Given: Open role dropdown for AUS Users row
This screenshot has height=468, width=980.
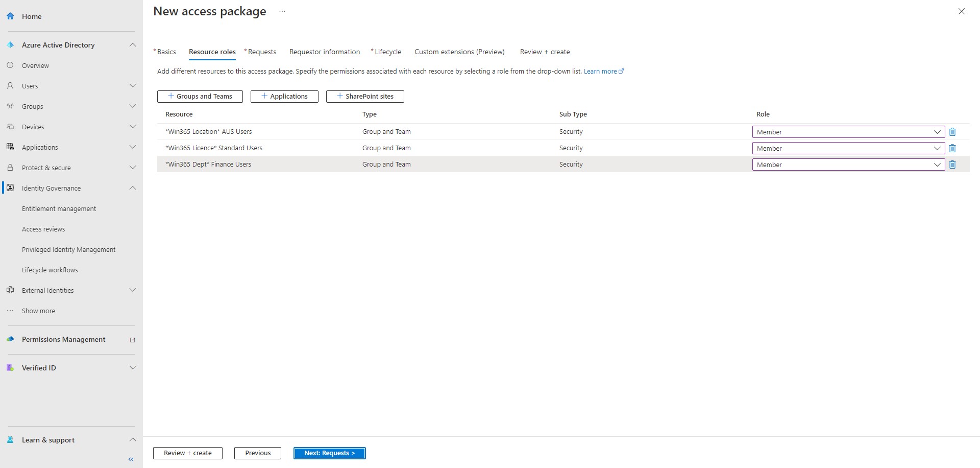Looking at the screenshot, I should (x=937, y=131).
